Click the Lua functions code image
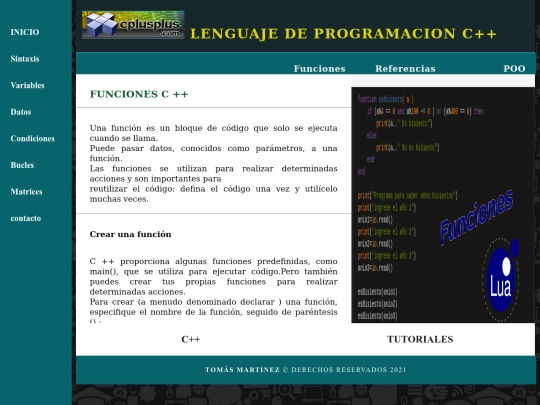Viewport: 540px width, 405px height. tap(443, 205)
